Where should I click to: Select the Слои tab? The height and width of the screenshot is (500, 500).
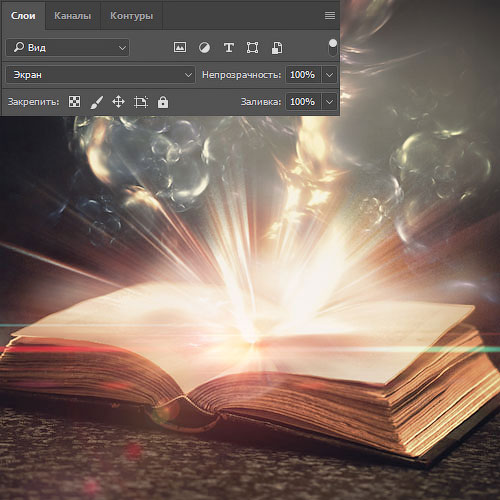[x=23, y=16]
